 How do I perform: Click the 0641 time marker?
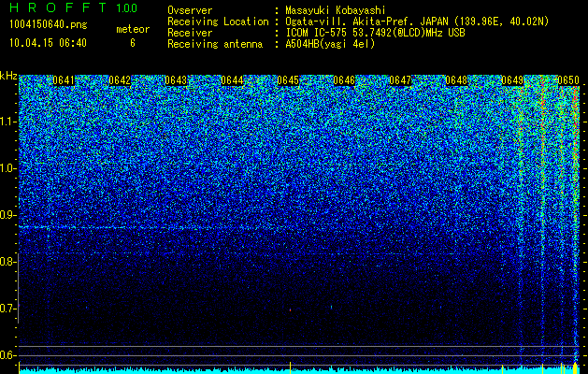coord(64,80)
